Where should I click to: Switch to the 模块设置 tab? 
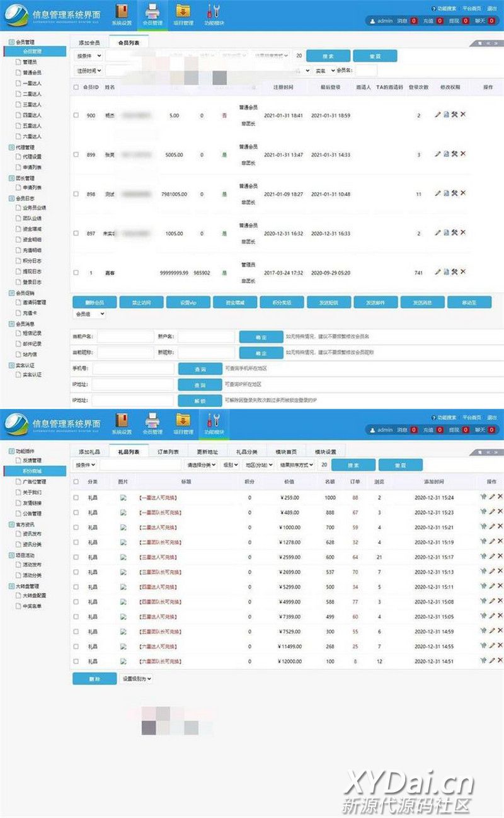325,452
